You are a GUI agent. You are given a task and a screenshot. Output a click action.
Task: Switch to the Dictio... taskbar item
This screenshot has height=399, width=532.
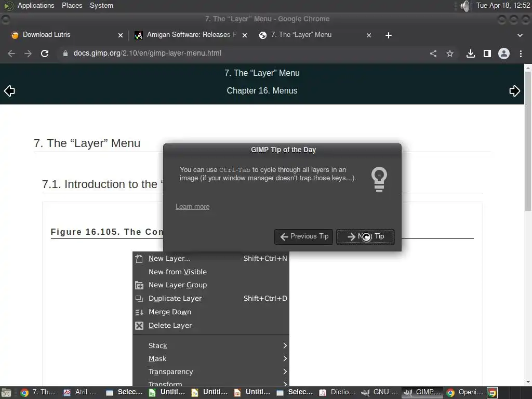tap(337, 393)
